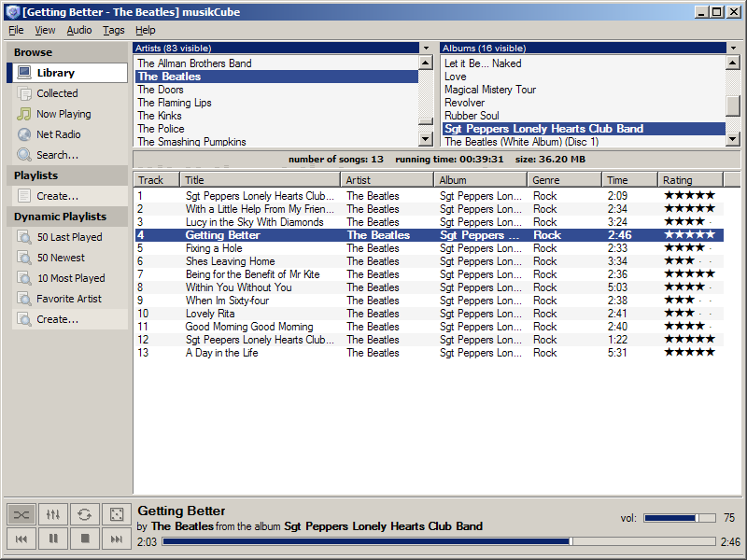Screen dimensions: 747x560
Task: Click Albums list scroll down arrow
Action: point(733,138)
